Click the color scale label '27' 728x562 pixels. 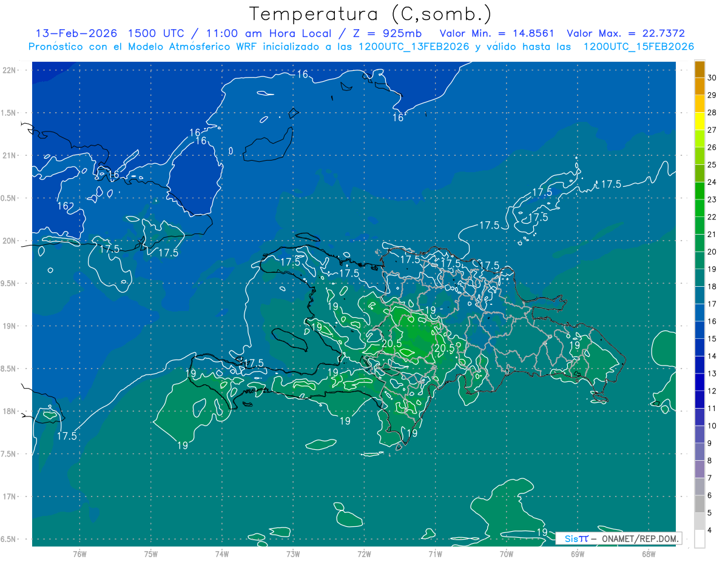712,130
